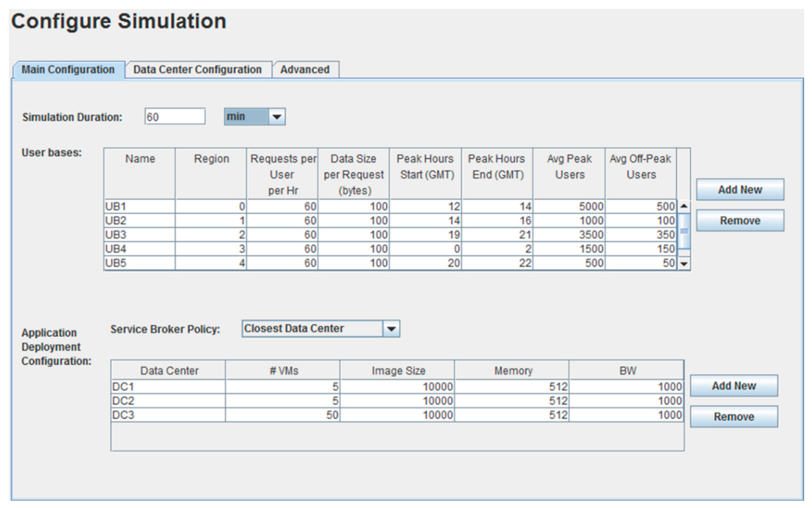Click the DC2 Memory cell
The height and width of the screenshot is (508, 812).
tap(512, 401)
